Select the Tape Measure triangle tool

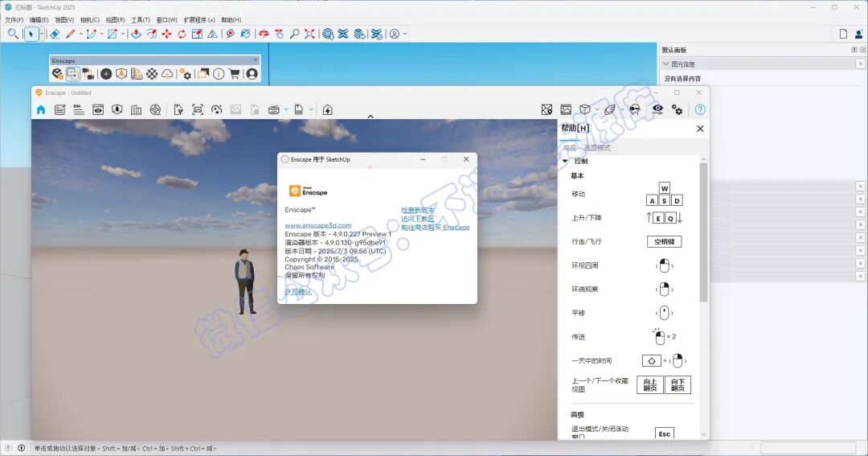[212, 34]
